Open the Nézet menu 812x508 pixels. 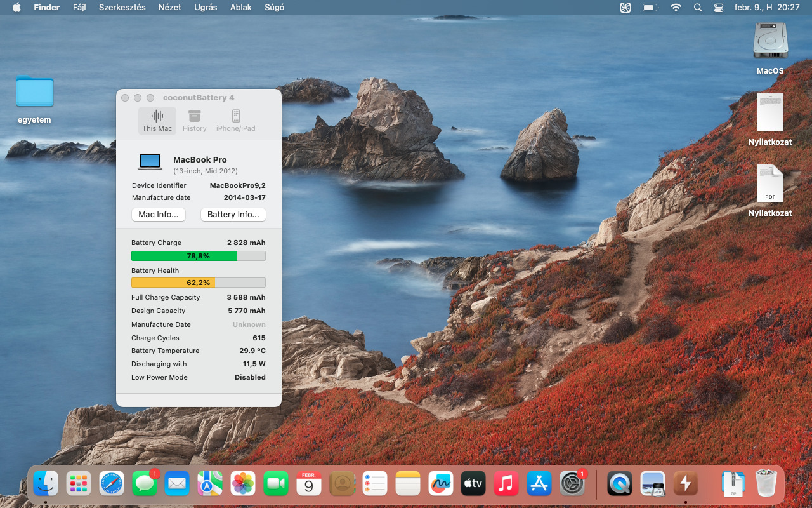pos(170,8)
